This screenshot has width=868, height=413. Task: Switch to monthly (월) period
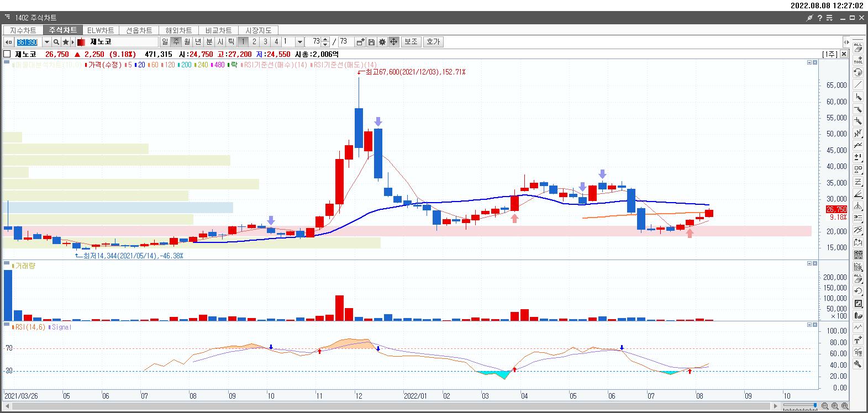tap(187, 42)
